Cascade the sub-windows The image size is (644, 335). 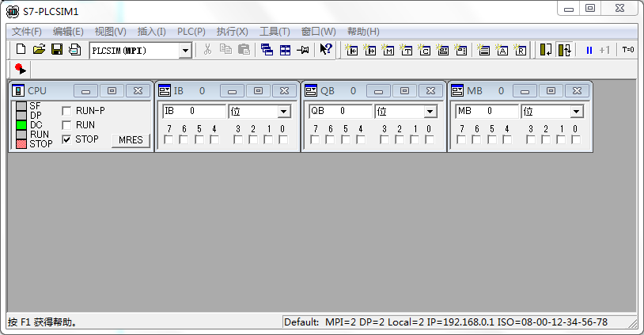click(x=267, y=50)
